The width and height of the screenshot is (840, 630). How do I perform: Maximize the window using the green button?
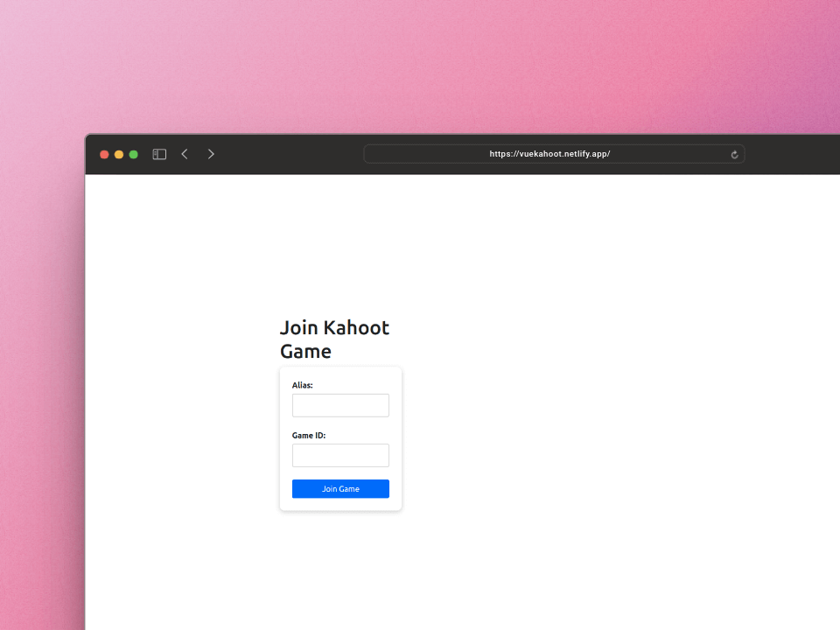134,155
